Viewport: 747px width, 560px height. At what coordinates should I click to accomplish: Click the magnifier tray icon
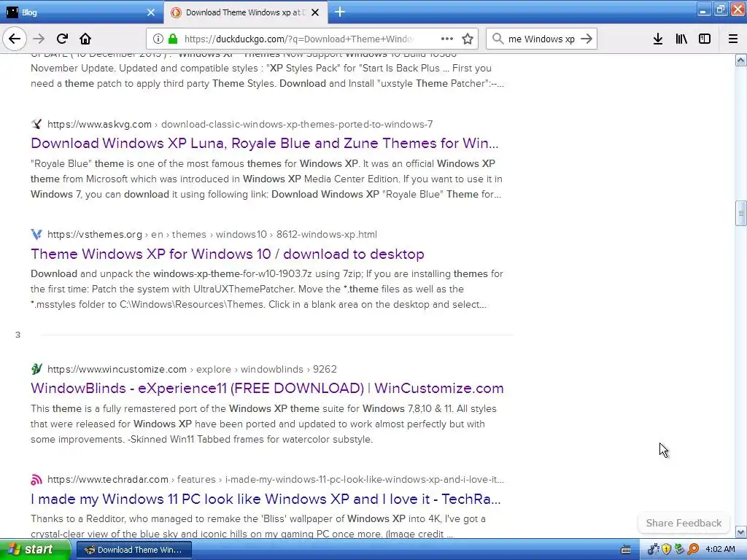click(693, 550)
